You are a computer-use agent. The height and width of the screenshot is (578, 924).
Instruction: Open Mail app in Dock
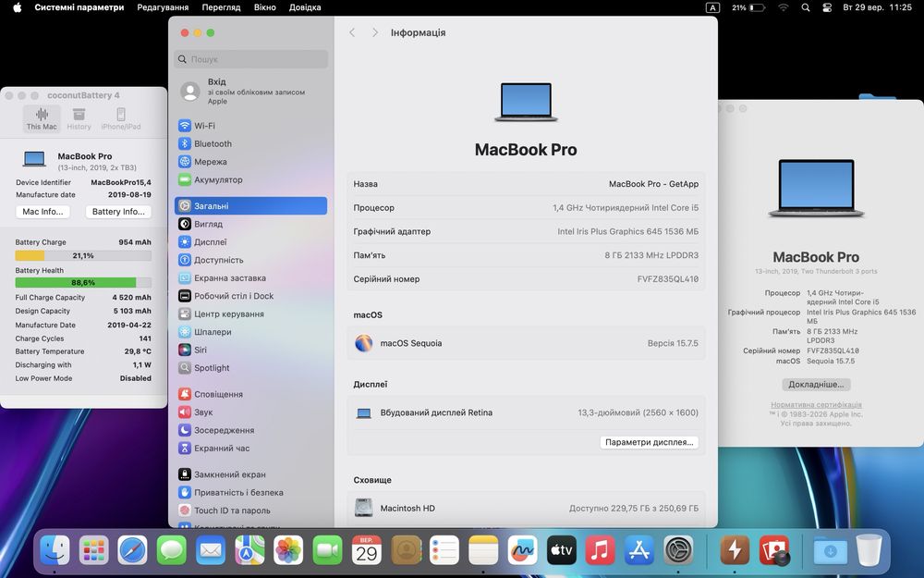(x=211, y=550)
